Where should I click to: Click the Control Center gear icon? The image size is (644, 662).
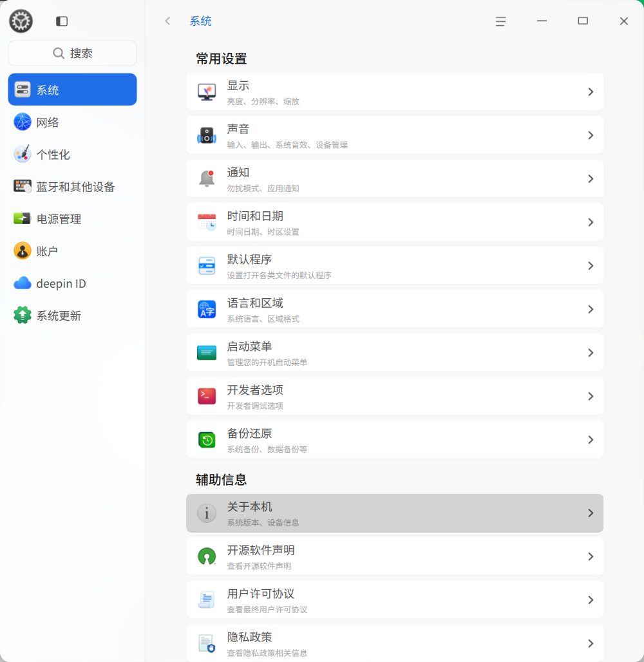click(21, 21)
